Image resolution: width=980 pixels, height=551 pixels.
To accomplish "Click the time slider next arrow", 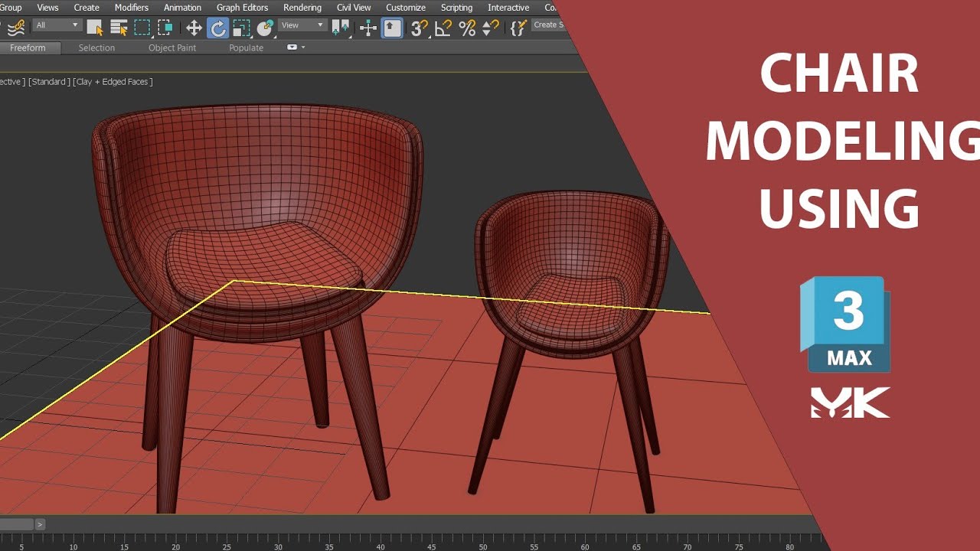I will pyautogui.click(x=40, y=524).
